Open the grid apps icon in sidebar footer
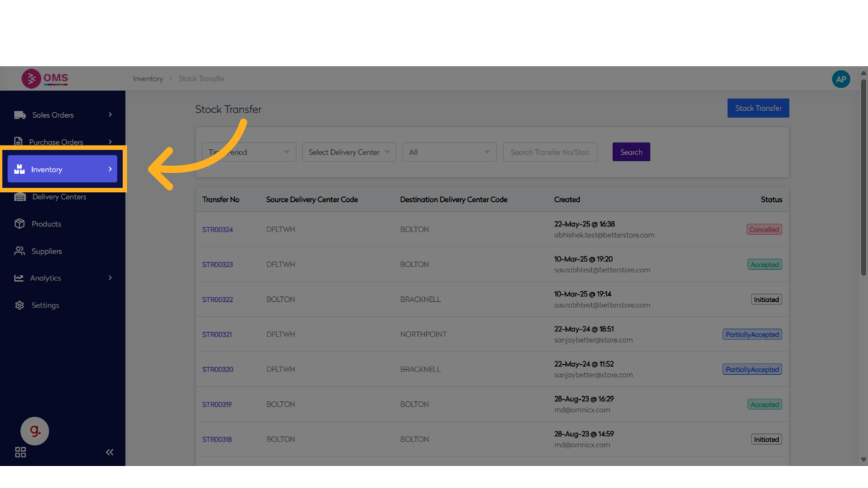Image resolution: width=868 pixels, height=488 pixels. (x=20, y=452)
